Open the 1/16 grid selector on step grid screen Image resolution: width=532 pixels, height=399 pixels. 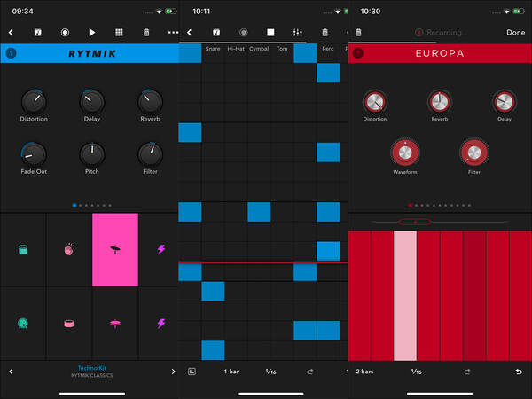(x=270, y=372)
